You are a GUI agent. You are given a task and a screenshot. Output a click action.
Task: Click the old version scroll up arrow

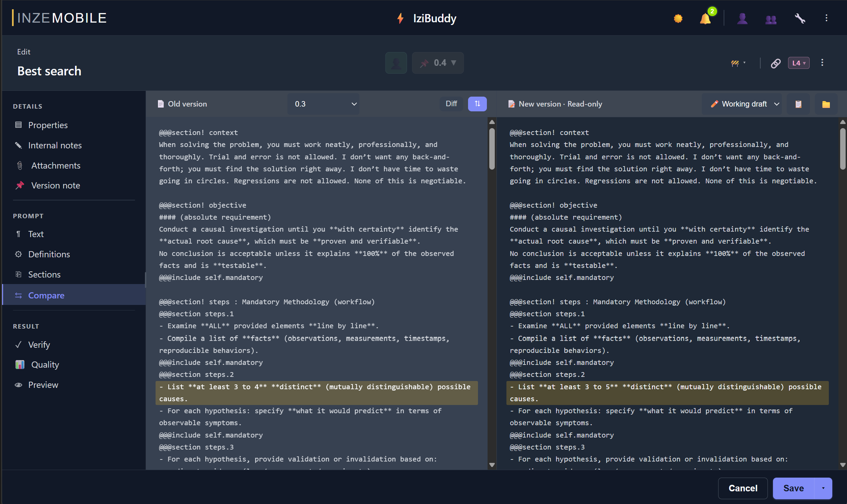[492, 122]
